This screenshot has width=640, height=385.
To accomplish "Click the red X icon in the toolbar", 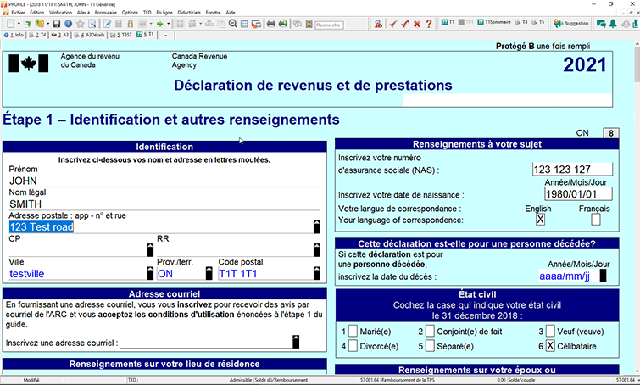I will (x=417, y=24).
